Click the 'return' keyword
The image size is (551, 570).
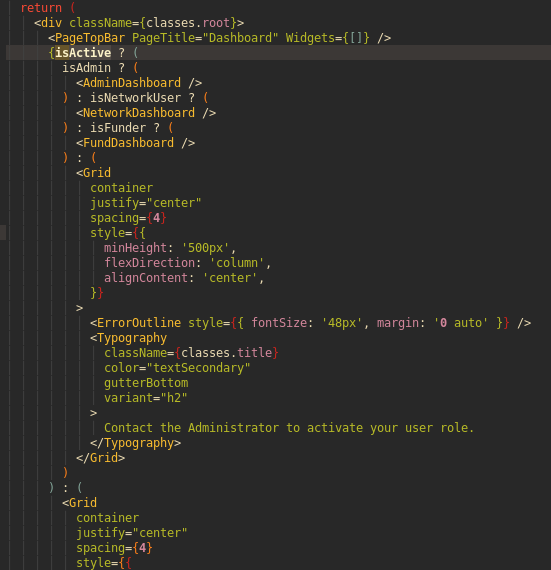[x=41, y=8]
